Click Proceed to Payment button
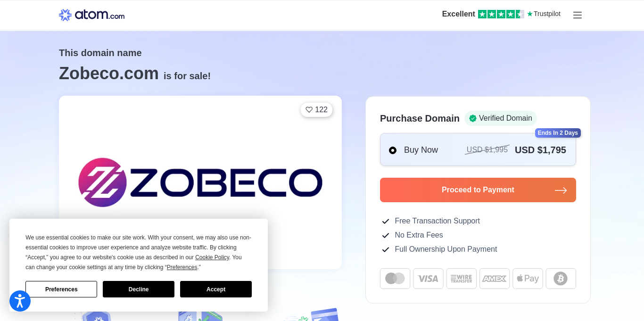Image resolution: width=644 pixels, height=321 pixels. [x=478, y=190]
